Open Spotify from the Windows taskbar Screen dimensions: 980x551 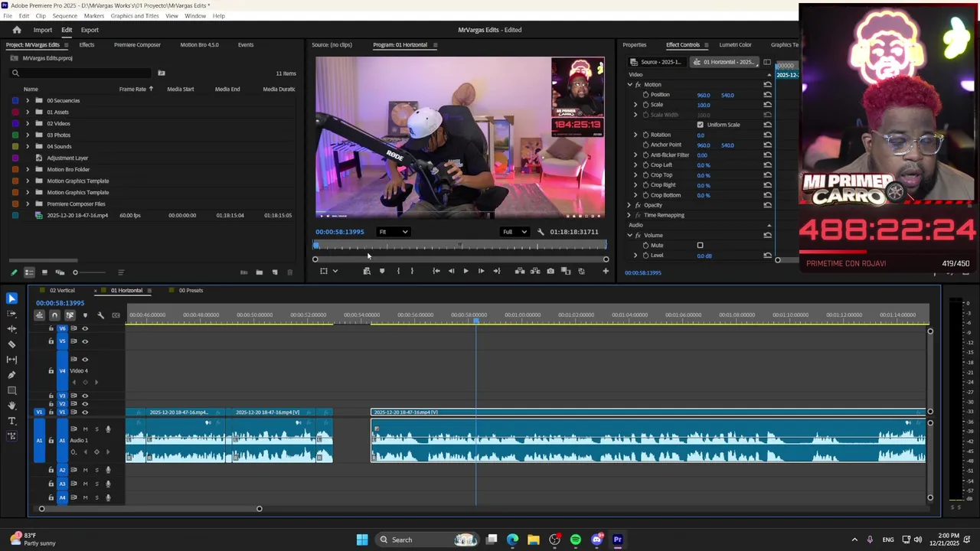575,540
